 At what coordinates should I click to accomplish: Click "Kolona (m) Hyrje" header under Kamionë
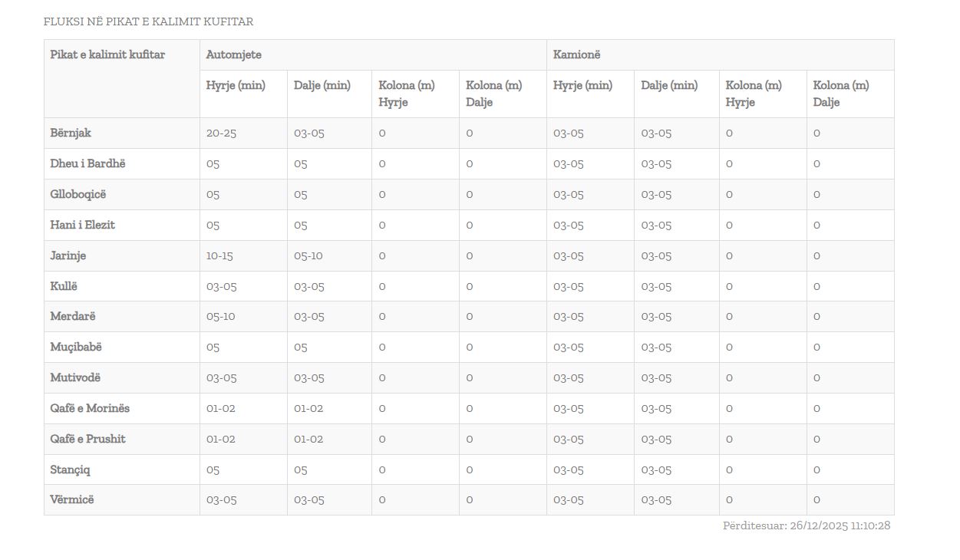click(x=754, y=94)
